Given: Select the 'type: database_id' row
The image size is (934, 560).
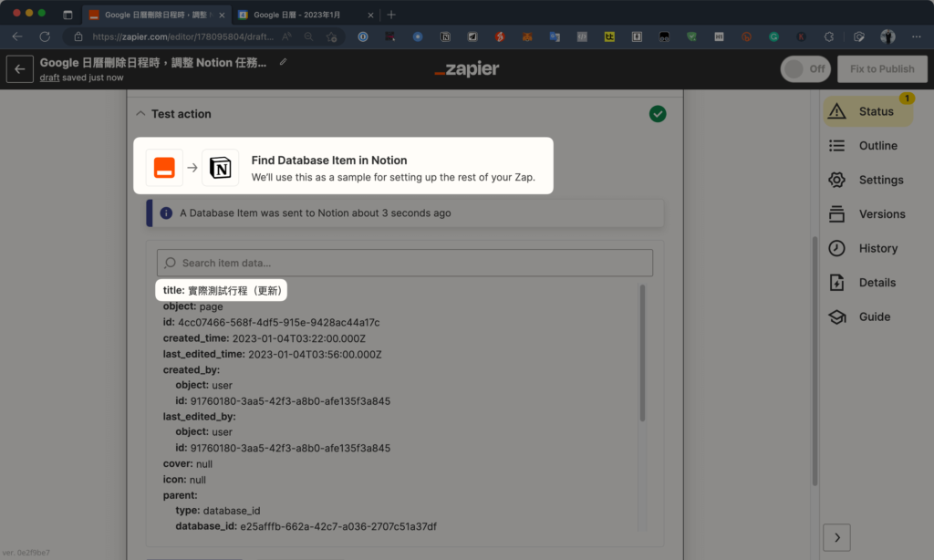Looking at the screenshot, I should click(218, 511).
